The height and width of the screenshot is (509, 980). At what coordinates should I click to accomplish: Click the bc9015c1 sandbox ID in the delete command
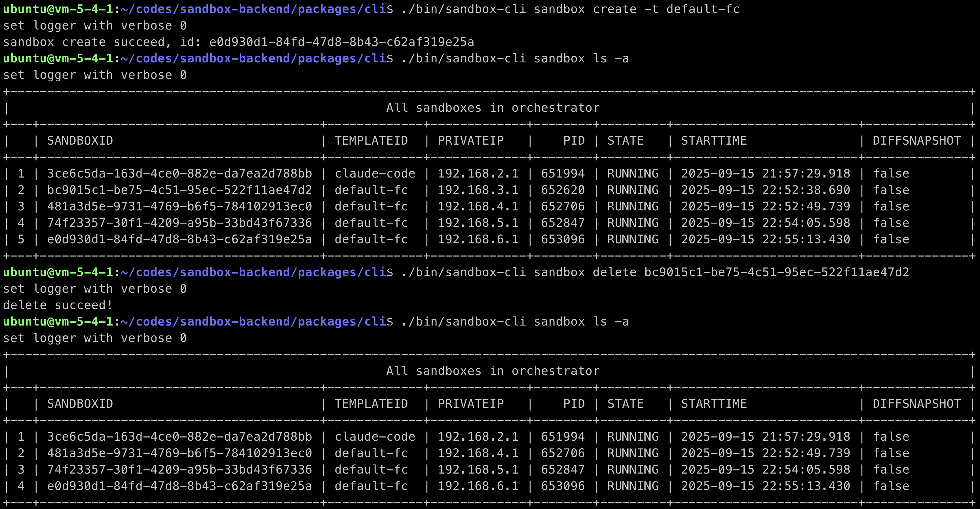[x=776, y=273]
